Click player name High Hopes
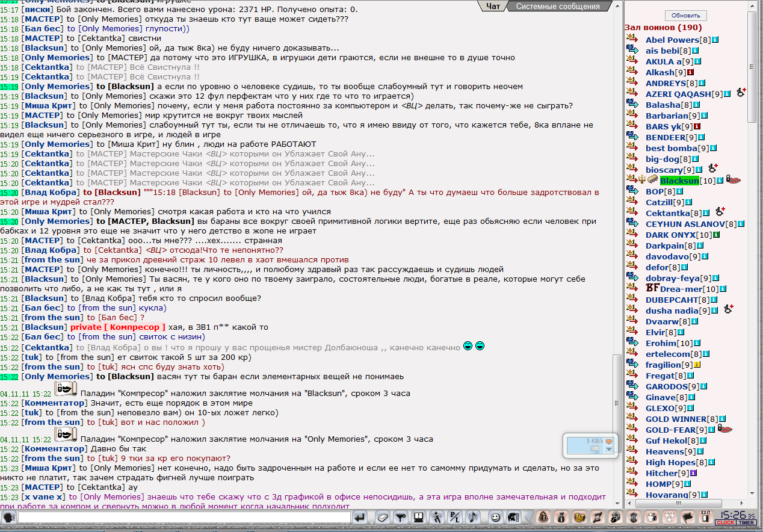The image size is (763, 532). click(670, 462)
